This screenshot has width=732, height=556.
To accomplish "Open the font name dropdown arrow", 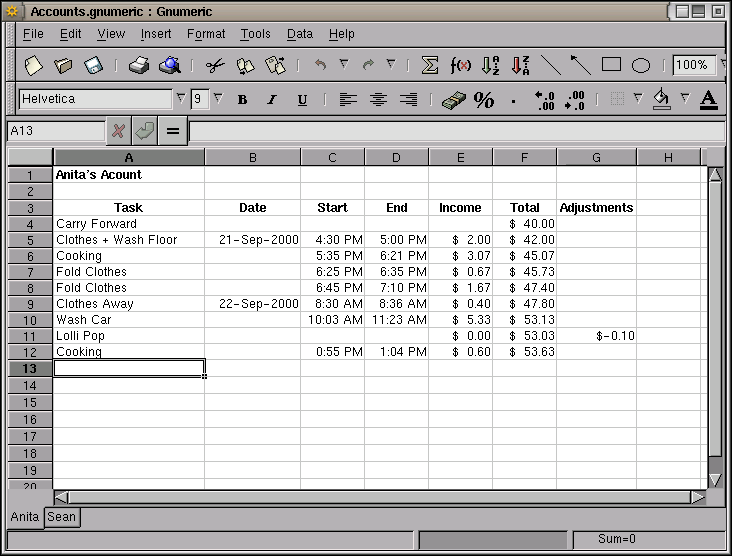I will pyautogui.click(x=180, y=99).
